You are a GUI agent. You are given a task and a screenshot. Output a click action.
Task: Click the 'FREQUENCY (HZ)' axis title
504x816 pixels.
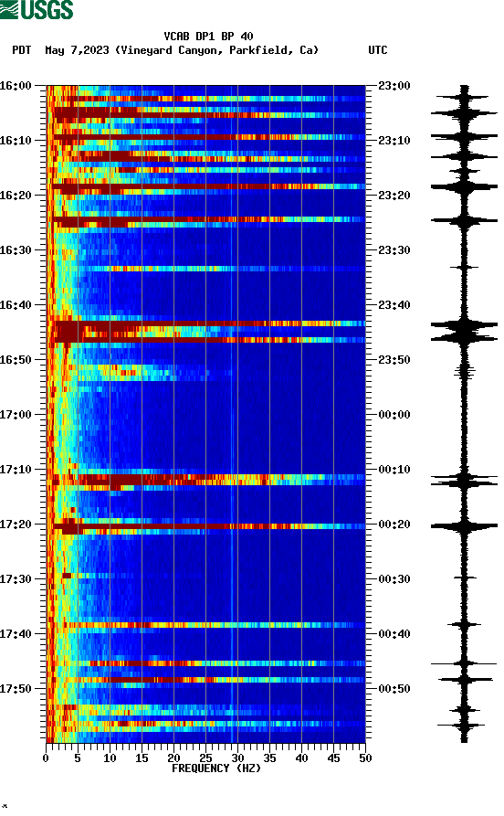pyautogui.click(x=215, y=768)
